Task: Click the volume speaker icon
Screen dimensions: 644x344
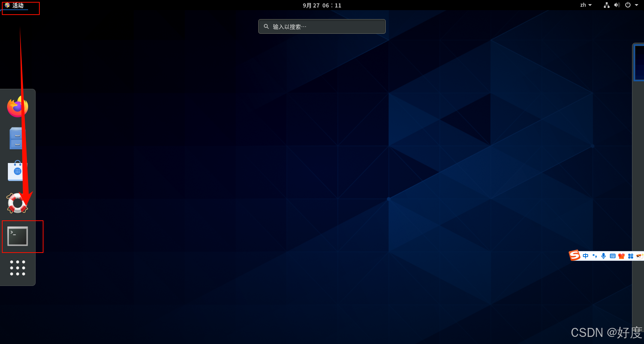Action: coord(617,5)
